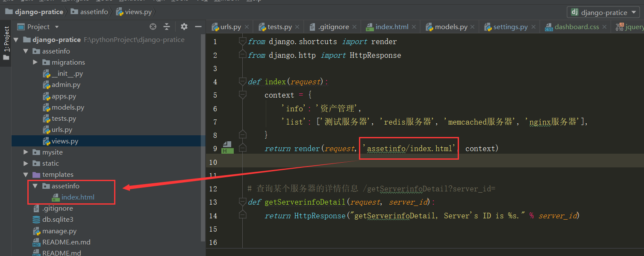This screenshot has width=644, height=256.
Task: Click the folder icon of the static directory
Action: click(x=37, y=164)
